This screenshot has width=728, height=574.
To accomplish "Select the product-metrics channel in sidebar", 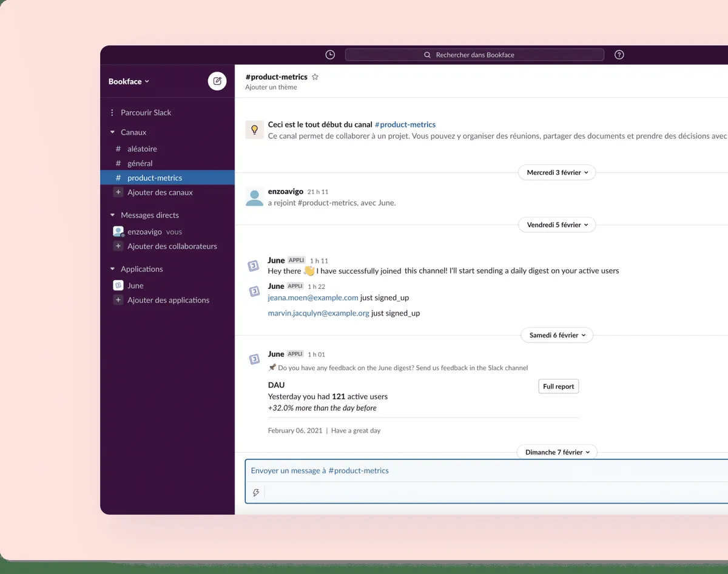I will click(x=167, y=178).
